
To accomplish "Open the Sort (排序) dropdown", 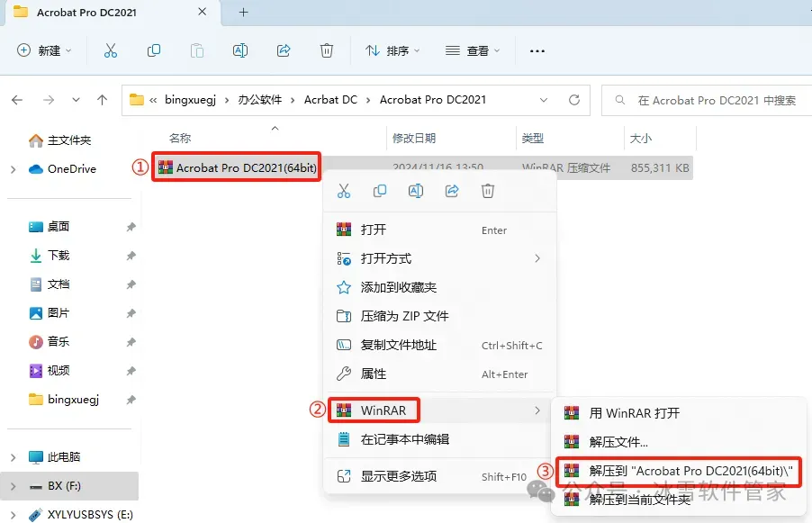I will point(392,50).
